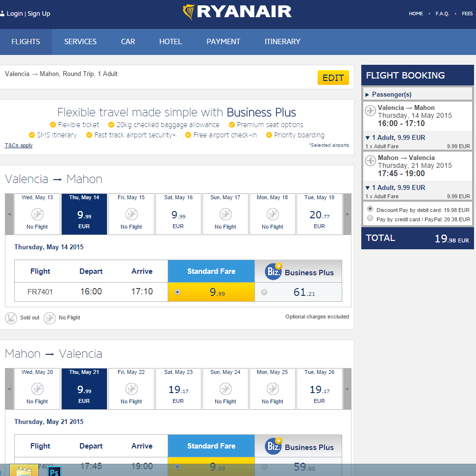
Task: Click flight number FR7401
Action: pos(40,292)
